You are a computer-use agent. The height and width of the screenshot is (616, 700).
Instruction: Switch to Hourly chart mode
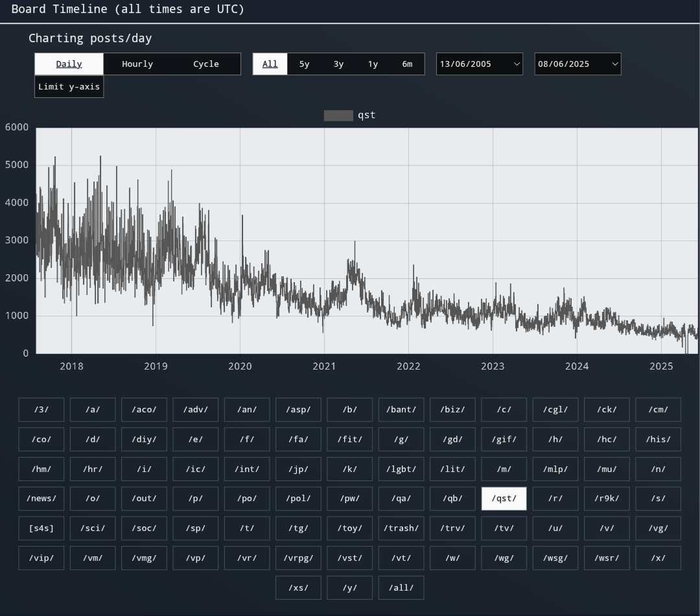click(137, 64)
